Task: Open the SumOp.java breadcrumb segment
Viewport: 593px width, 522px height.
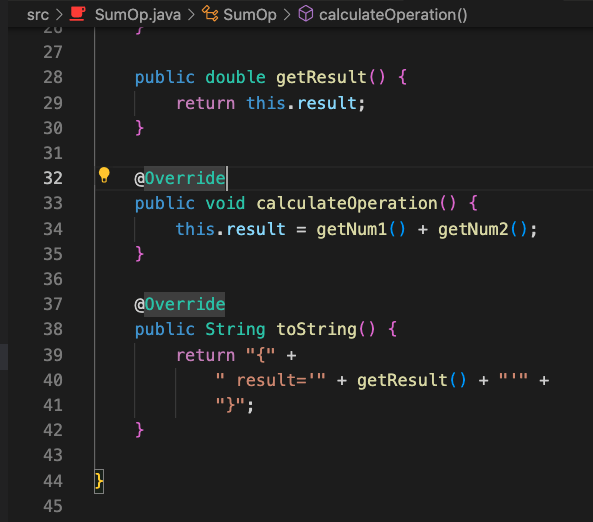Action: [138, 15]
